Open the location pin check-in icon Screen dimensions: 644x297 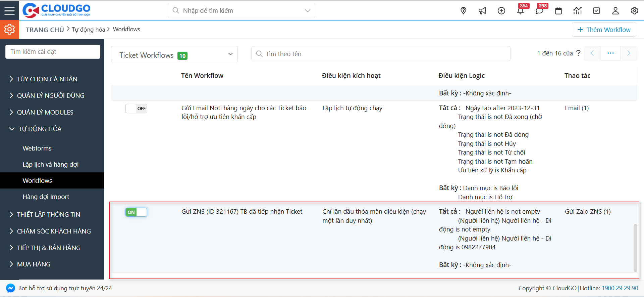coord(463,11)
